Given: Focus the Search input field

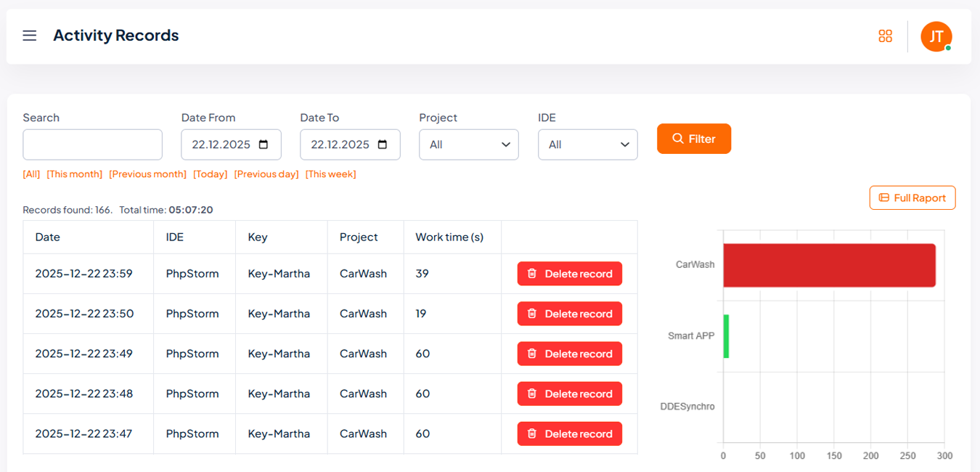Looking at the screenshot, I should [x=92, y=145].
